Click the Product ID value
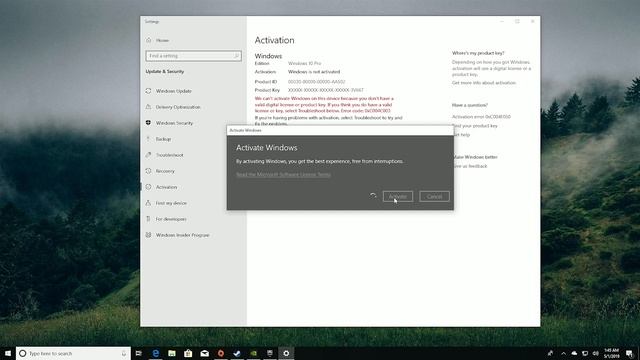 (x=316, y=82)
